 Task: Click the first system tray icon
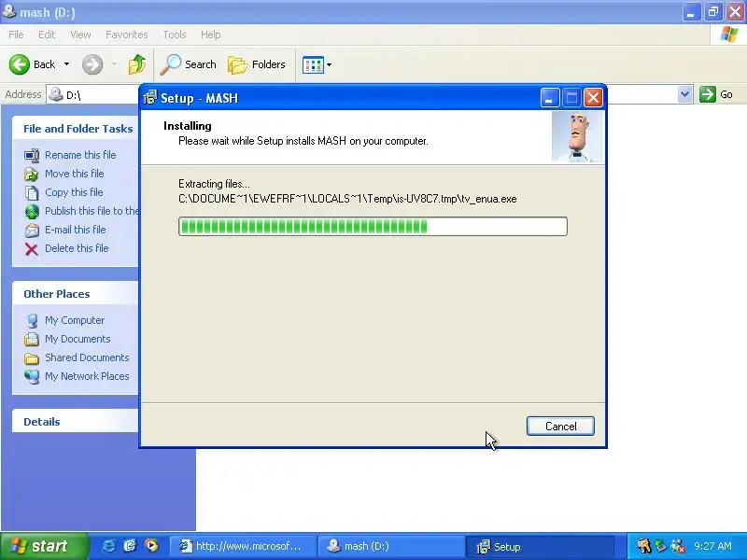tap(644, 546)
